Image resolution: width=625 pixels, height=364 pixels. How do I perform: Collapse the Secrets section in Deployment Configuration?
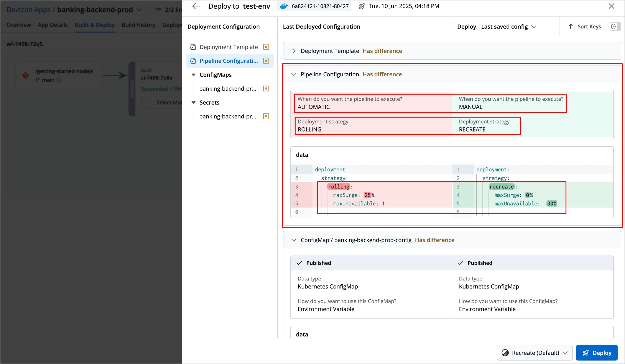194,102
